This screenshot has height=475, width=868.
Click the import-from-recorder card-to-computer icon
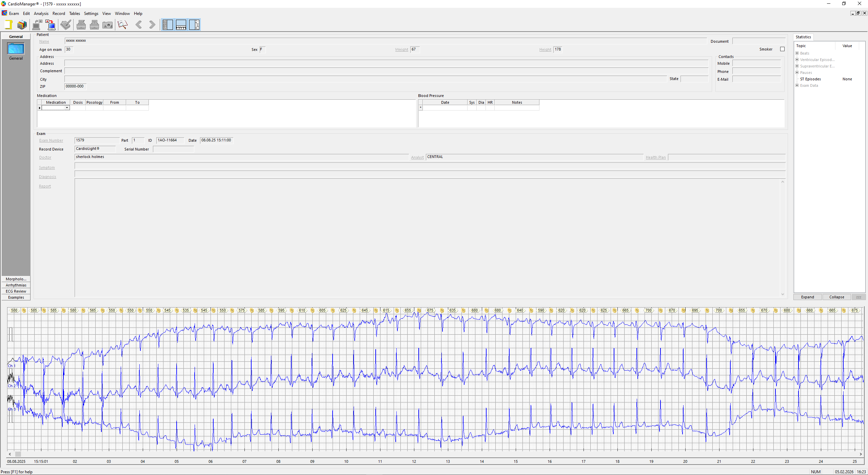click(x=51, y=25)
